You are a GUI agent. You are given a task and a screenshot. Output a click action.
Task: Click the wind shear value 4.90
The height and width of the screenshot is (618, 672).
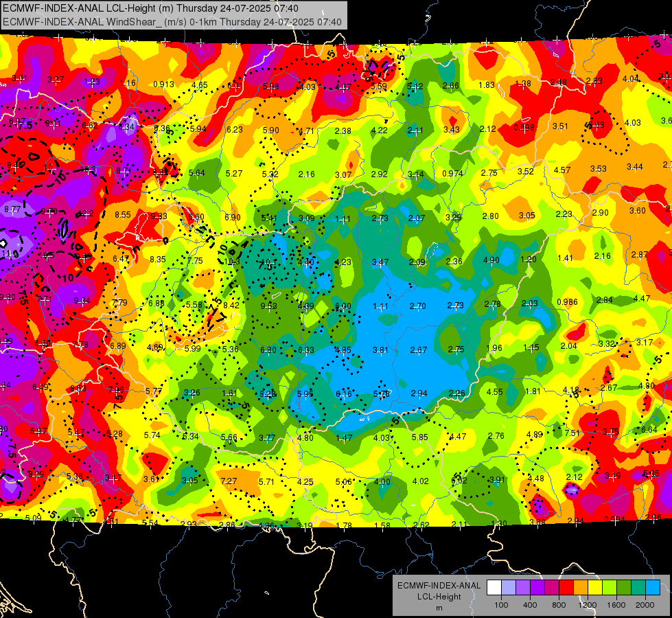491,260
